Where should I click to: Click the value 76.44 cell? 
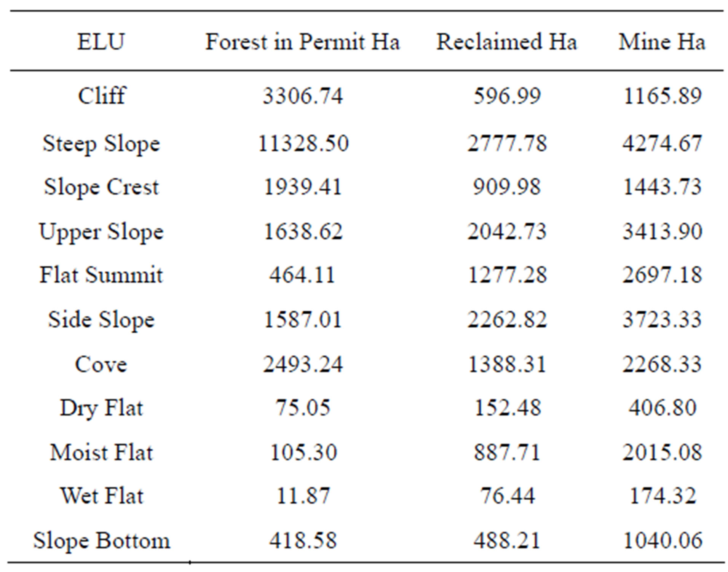[x=507, y=496]
